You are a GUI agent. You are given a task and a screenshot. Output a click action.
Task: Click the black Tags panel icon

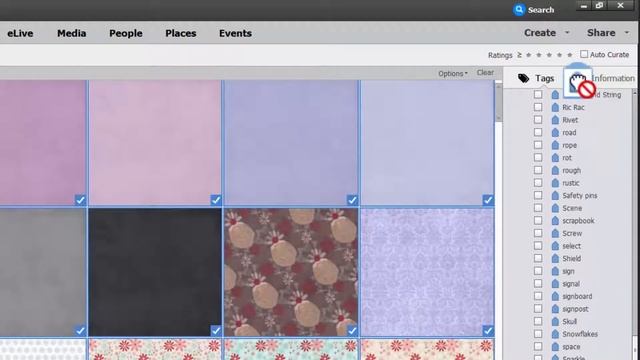point(523,78)
